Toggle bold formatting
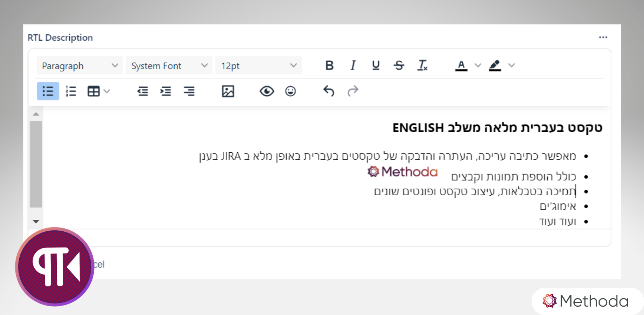Viewport: 644px width, 315px height. click(x=329, y=65)
